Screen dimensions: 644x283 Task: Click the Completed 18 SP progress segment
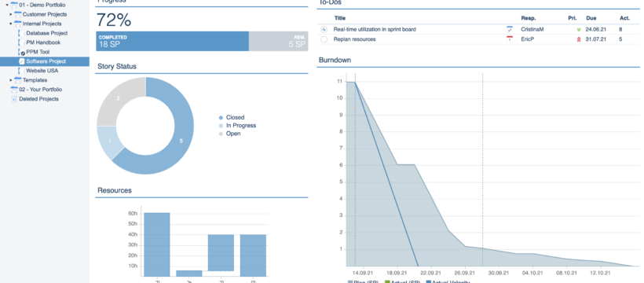tap(173, 41)
